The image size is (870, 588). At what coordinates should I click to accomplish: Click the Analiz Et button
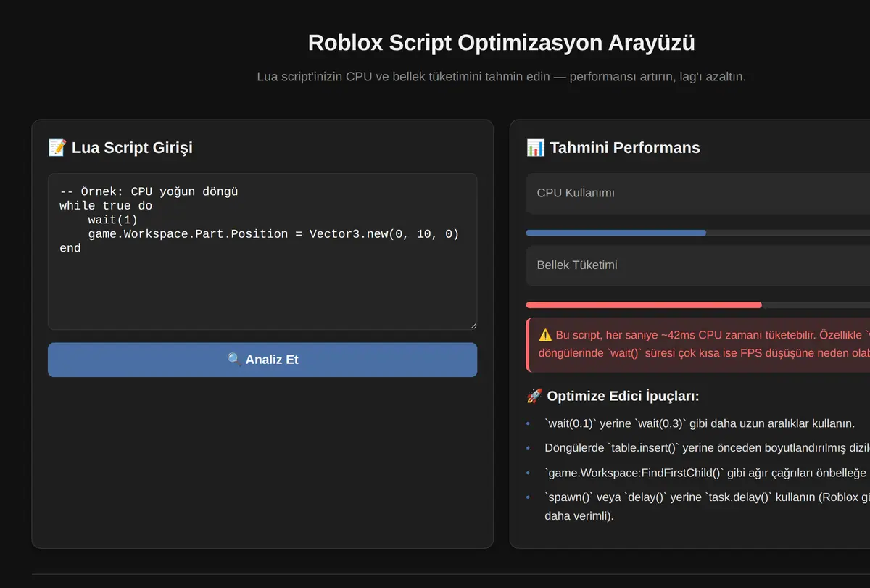pyautogui.click(x=262, y=360)
